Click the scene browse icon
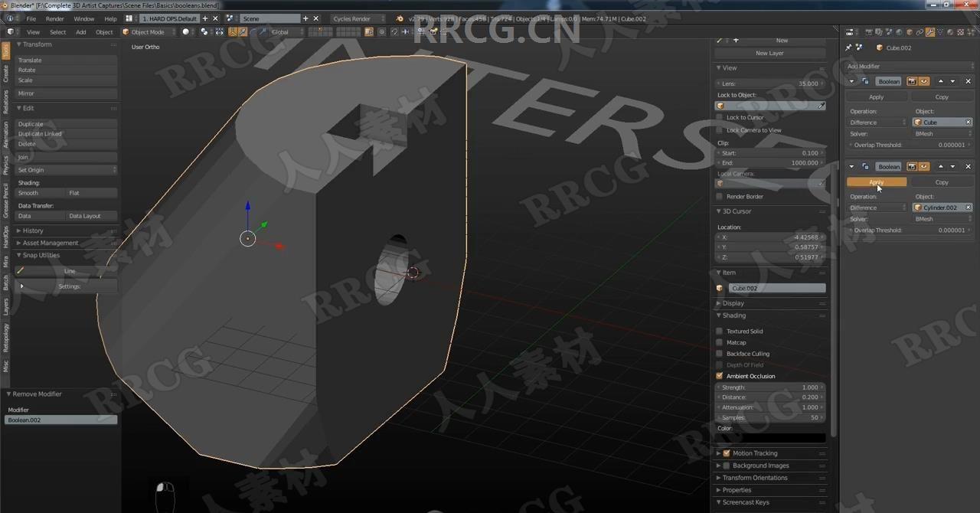Image resolution: width=980 pixels, height=513 pixels. tap(230, 18)
